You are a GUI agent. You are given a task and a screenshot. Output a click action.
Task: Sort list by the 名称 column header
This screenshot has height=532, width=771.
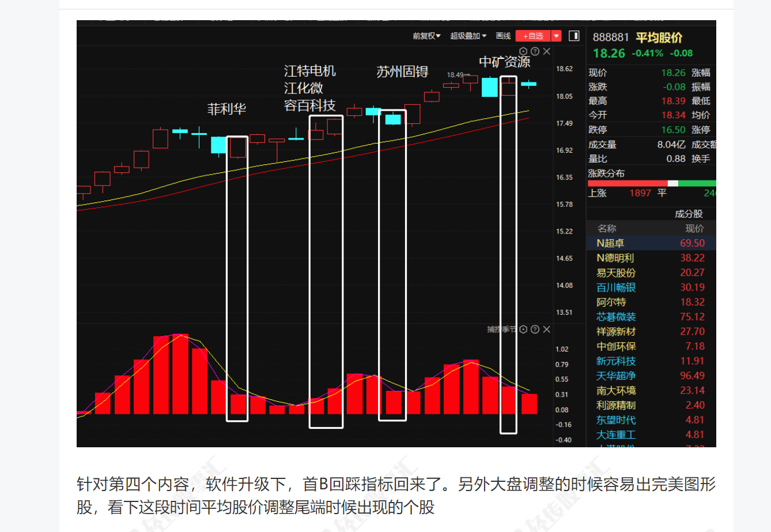pos(607,228)
